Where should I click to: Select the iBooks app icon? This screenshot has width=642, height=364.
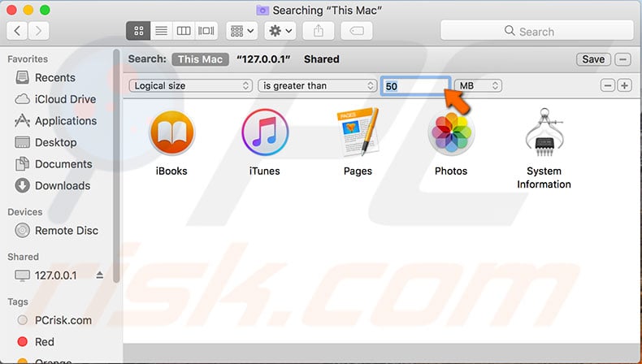click(172, 133)
